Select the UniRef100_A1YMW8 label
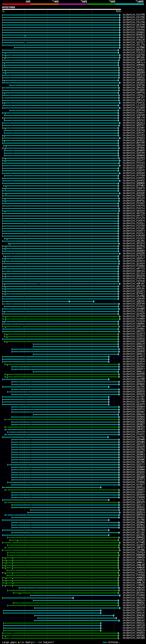Screen dimensions: 146x644 point(134,48)
